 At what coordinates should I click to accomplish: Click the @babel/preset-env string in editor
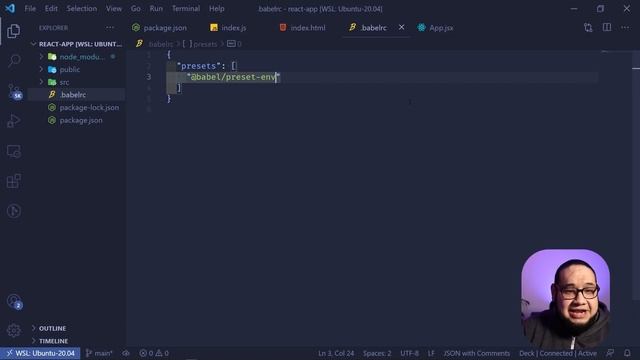233,77
